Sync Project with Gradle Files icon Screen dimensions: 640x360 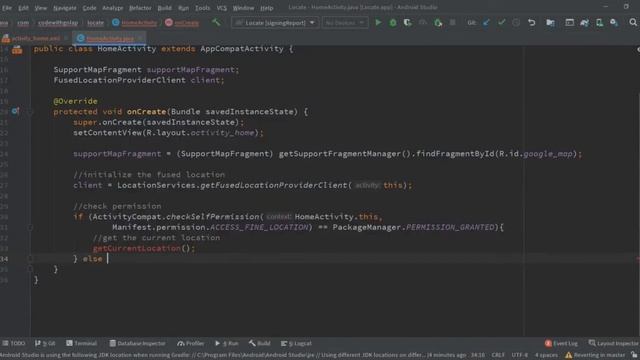pos(584,22)
